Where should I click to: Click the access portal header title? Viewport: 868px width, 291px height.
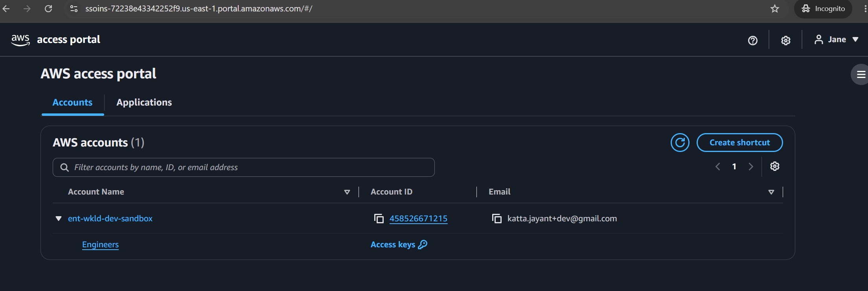[68, 40]
